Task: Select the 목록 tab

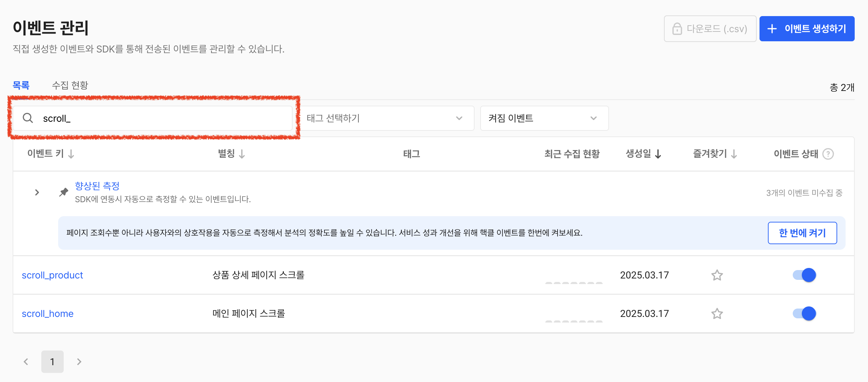Action: point(21,85)
